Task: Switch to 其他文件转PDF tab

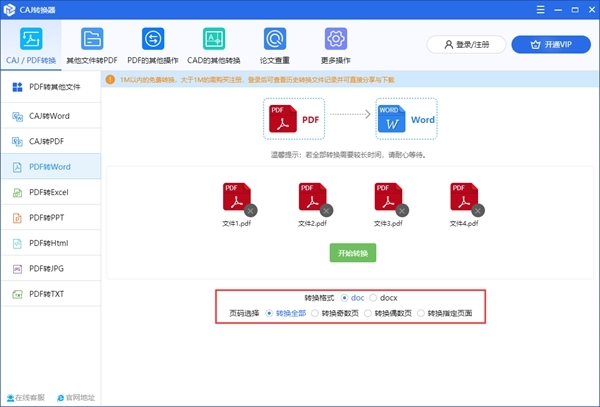Action: pos(92,45)
